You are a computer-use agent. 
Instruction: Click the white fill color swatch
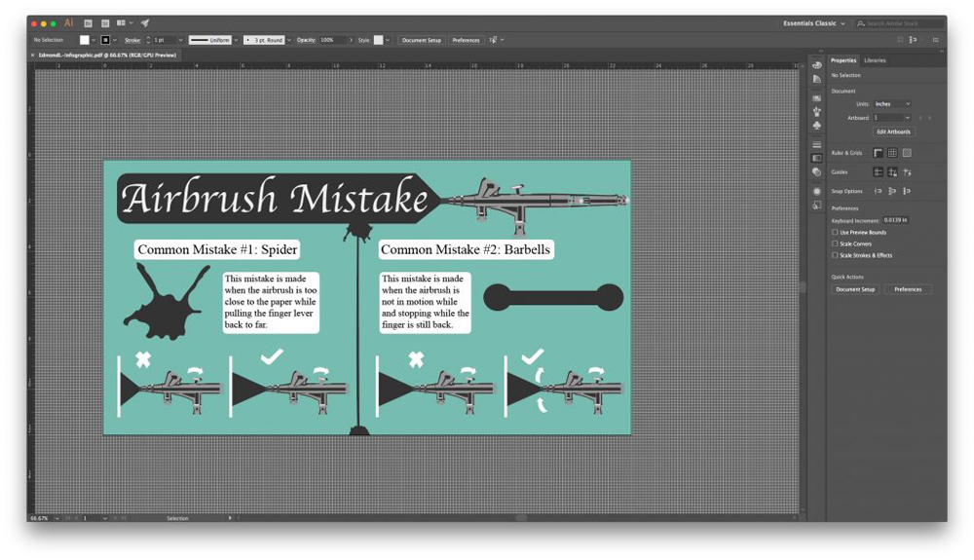click(85, 40)
